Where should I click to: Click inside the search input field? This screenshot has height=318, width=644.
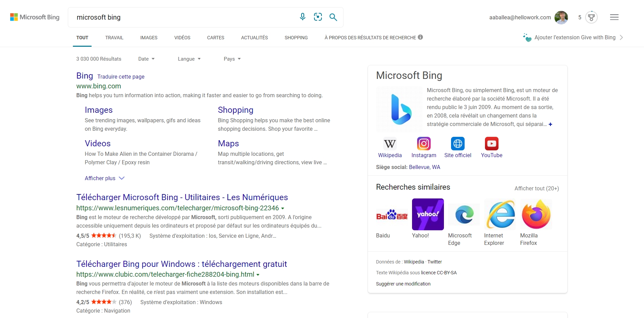(170, 17)
